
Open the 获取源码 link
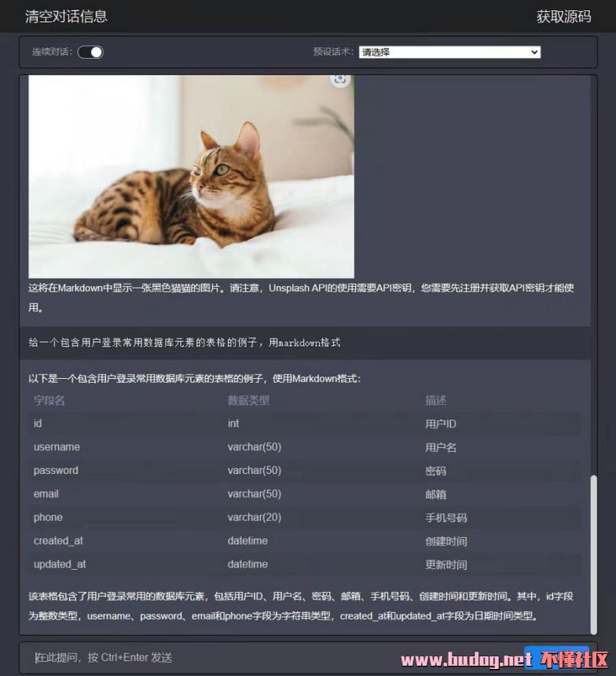coord(563,17)
